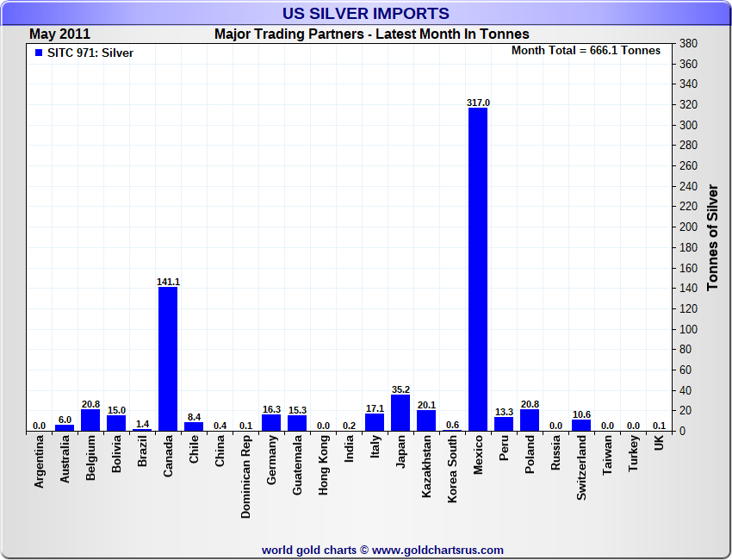Click the Italy bar in the chart
732x560 pixels.
[375, 422]
